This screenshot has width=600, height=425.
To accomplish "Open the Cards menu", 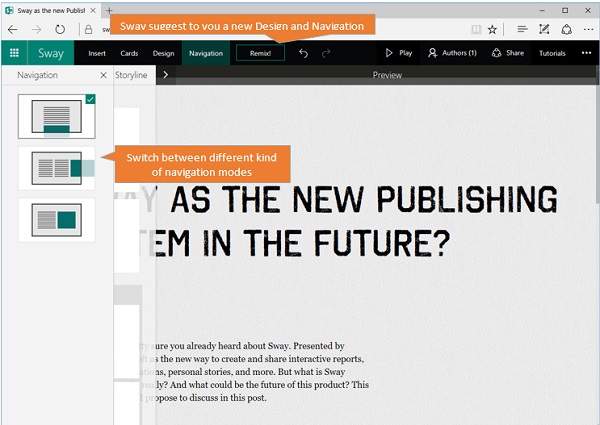I will [x=129, y=53].
